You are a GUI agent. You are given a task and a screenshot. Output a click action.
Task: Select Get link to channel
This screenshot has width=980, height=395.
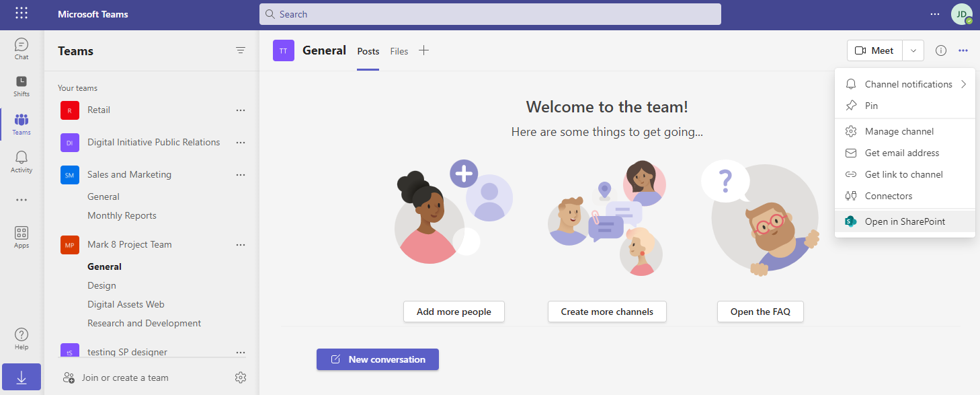(905, 174)
